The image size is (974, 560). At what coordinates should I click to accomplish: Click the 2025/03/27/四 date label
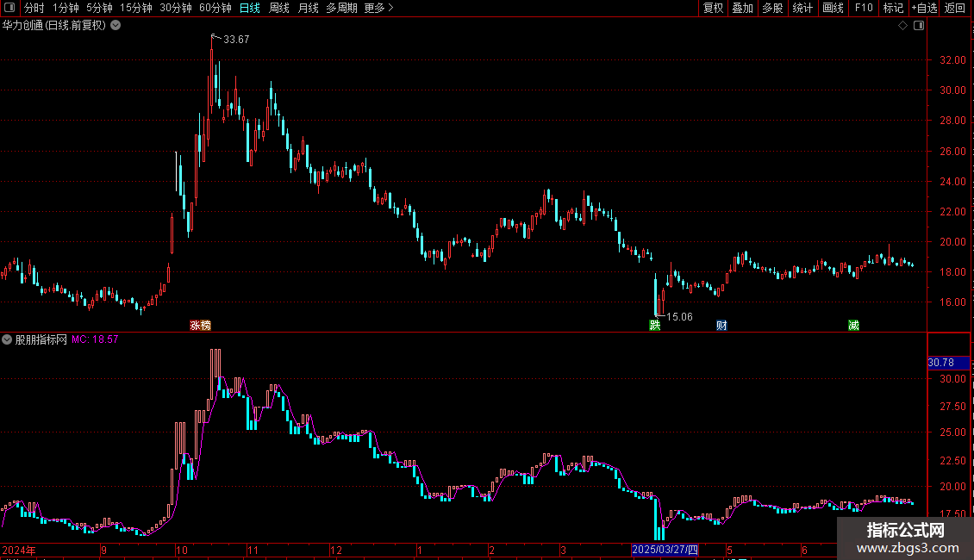[665, 550]
